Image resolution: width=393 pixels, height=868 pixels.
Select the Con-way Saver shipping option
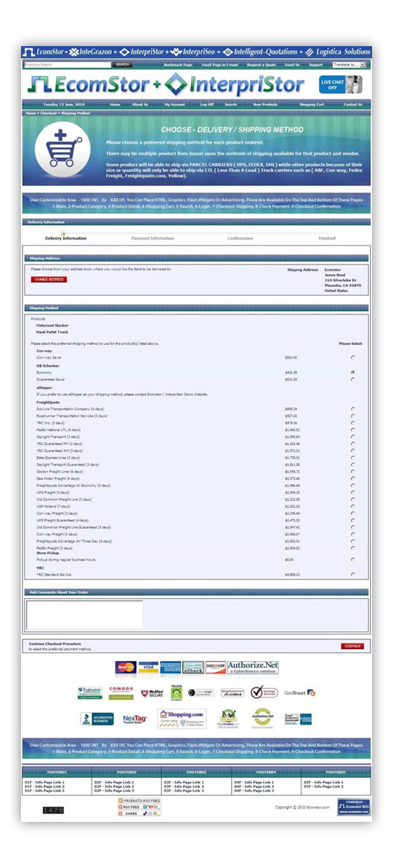coord(352,357)
